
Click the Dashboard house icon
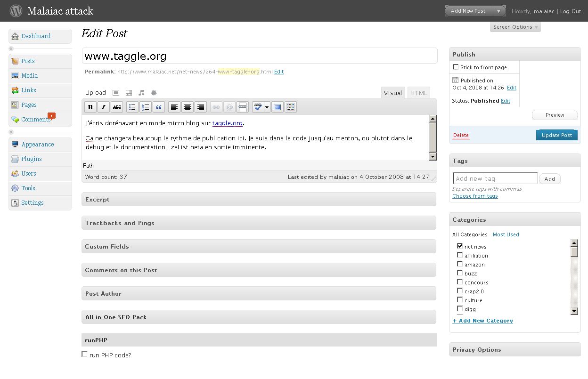(15, 36)
